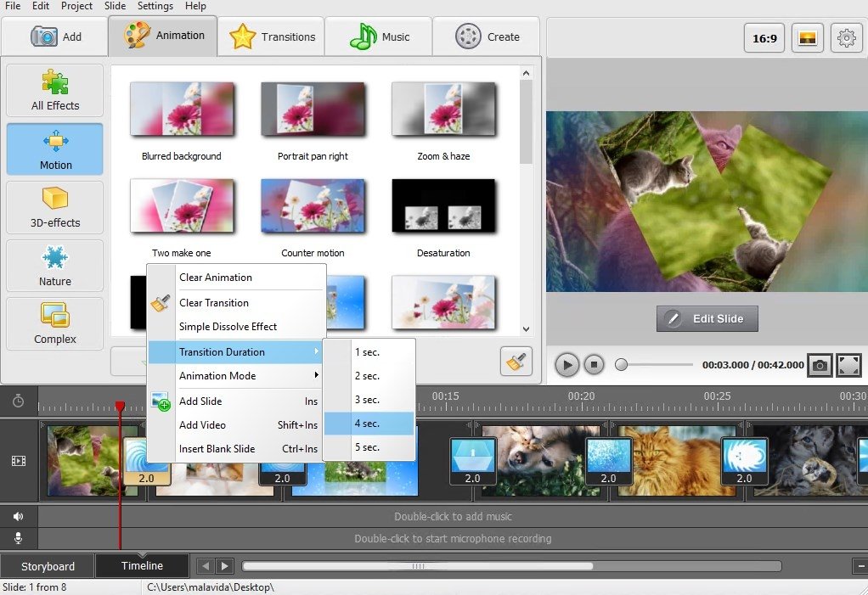Image resolution: width=868 pixels, height=595 pixels.
Task: Open the 3D-effects category
Action: 55,207
